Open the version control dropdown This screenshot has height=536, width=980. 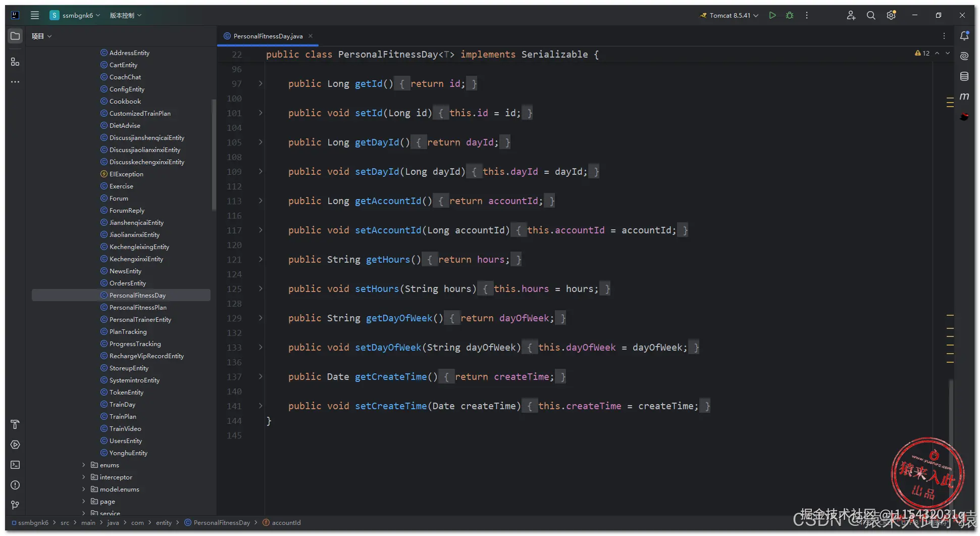pyautogui.click(x=126, y=15)
